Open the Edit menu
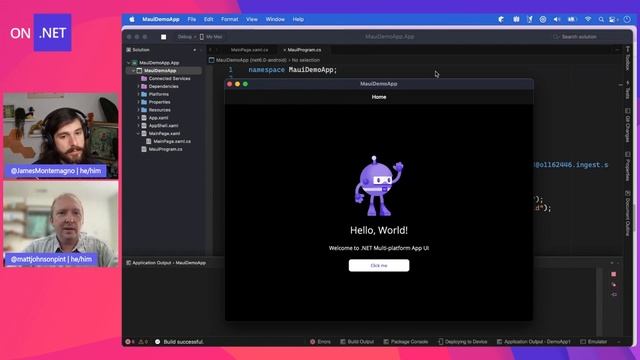This screenshot has height=360, width=640. 209,19
